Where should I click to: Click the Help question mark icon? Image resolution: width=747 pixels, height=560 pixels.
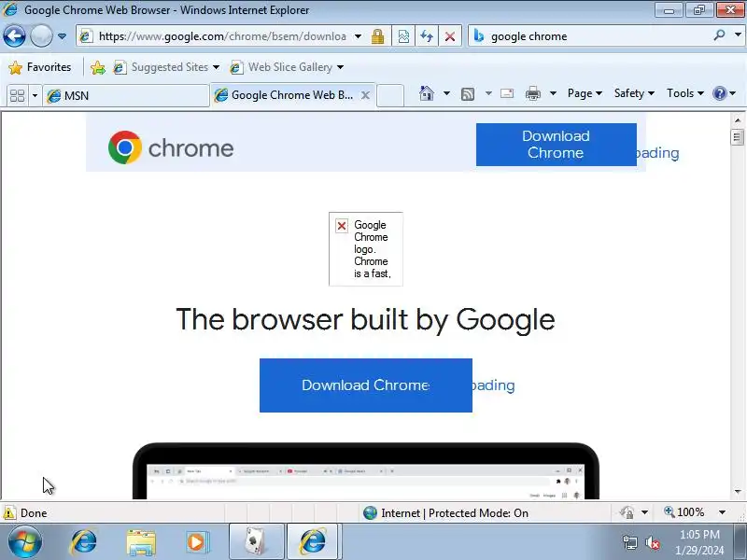click(719, 93)
